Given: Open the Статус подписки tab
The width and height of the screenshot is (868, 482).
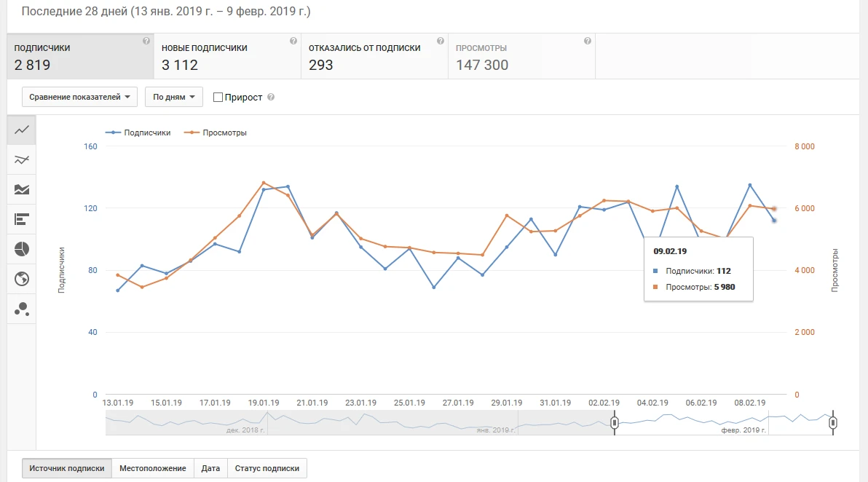Looking at the screenshot, I should tap(267, 468).
